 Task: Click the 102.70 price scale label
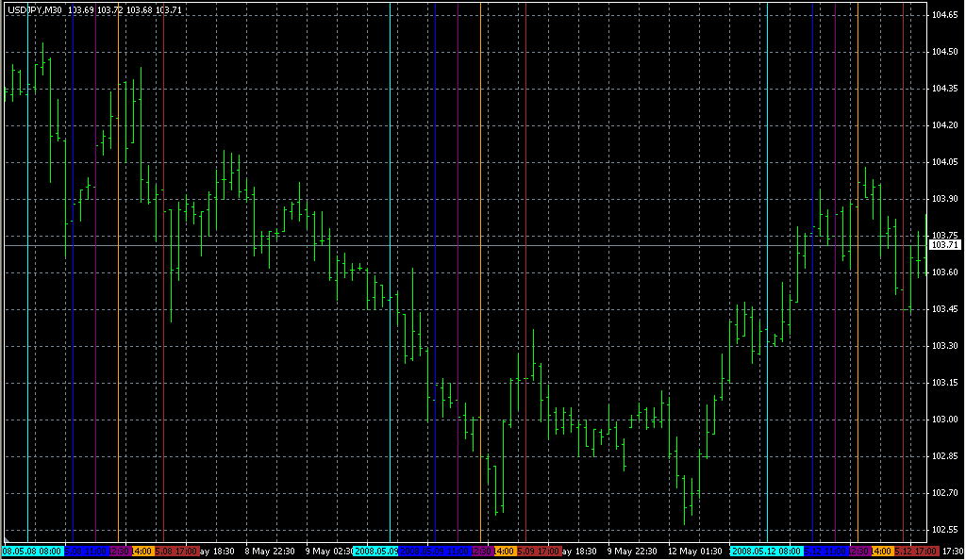pyautogui.click(x=944, y=493)
